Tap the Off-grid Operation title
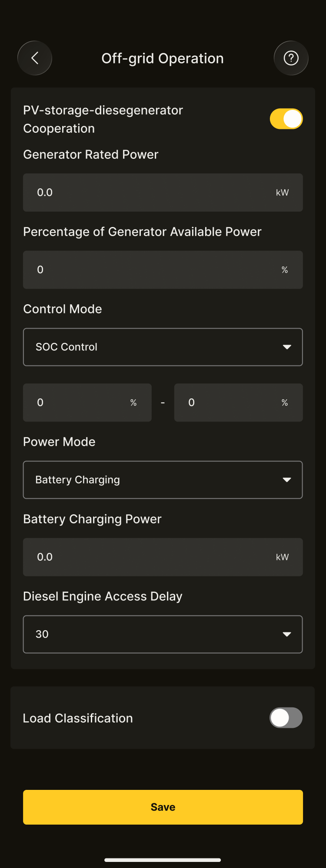Image resolution: width=326 pixels, height=868 pixels. 163,58
